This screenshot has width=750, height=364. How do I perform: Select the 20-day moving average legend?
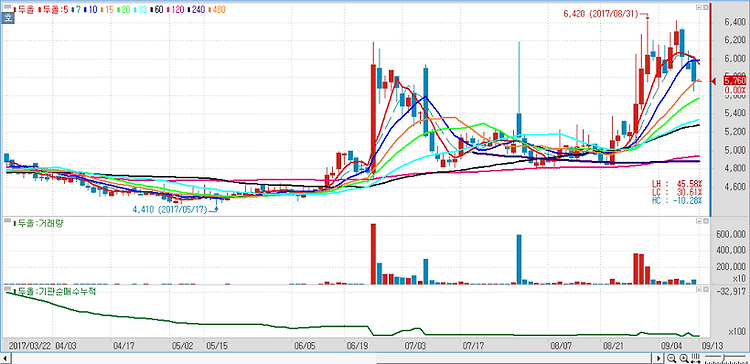(x=123, y=9)
